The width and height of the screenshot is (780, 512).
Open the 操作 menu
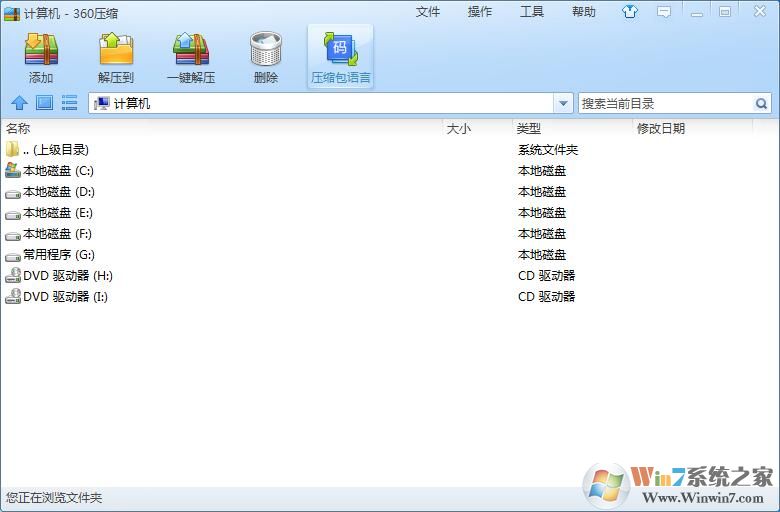coord(480,12)
